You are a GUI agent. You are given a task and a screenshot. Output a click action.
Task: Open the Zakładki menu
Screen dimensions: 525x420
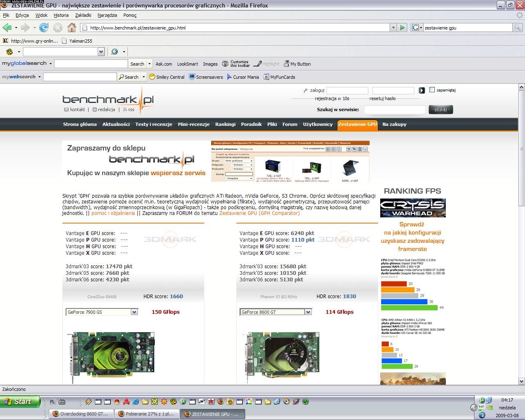[83, 15]
